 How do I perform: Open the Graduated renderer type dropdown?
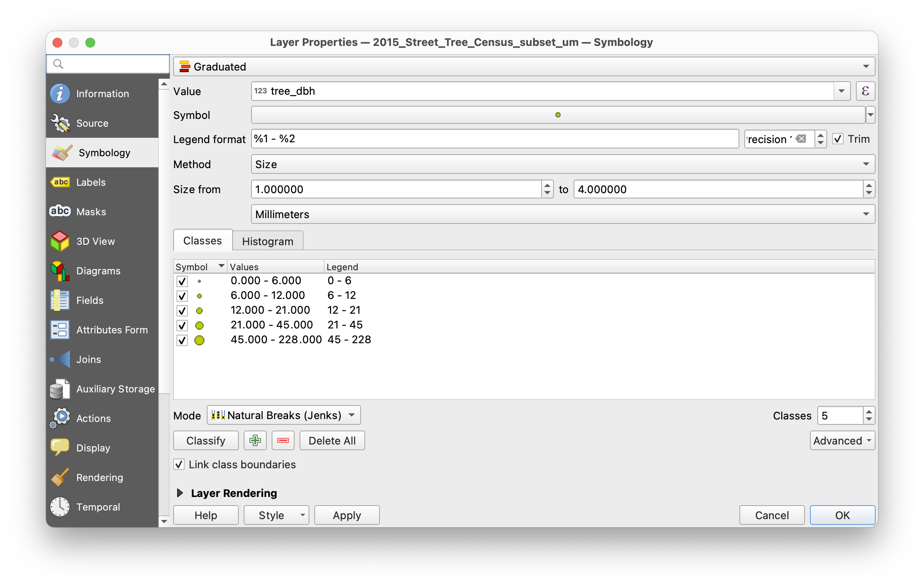(524, 66)
